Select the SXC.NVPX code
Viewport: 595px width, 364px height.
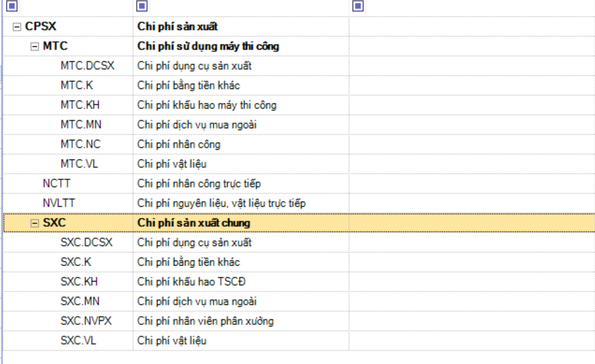coord(86,321)
